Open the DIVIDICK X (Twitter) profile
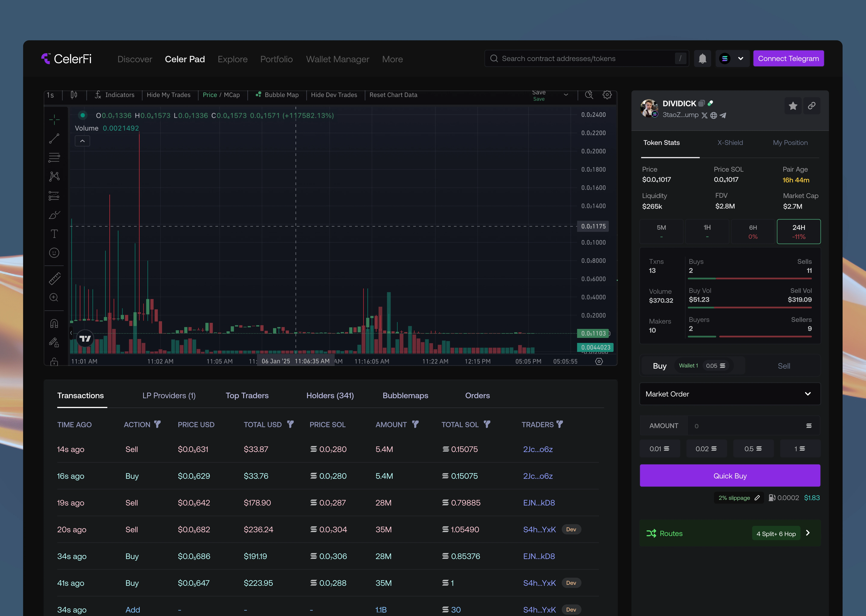 (705, 115)
